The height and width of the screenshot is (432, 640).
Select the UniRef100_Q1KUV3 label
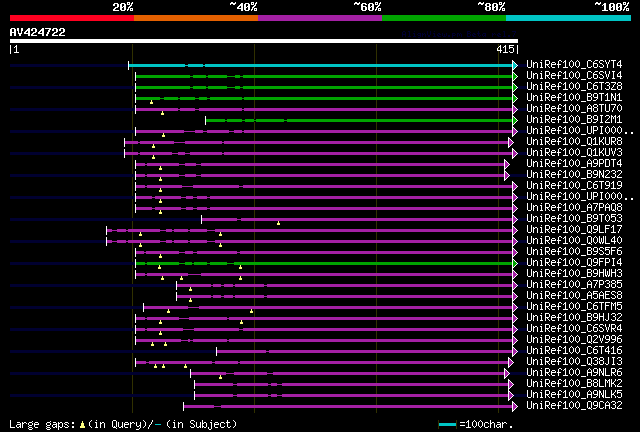[574, 152]
